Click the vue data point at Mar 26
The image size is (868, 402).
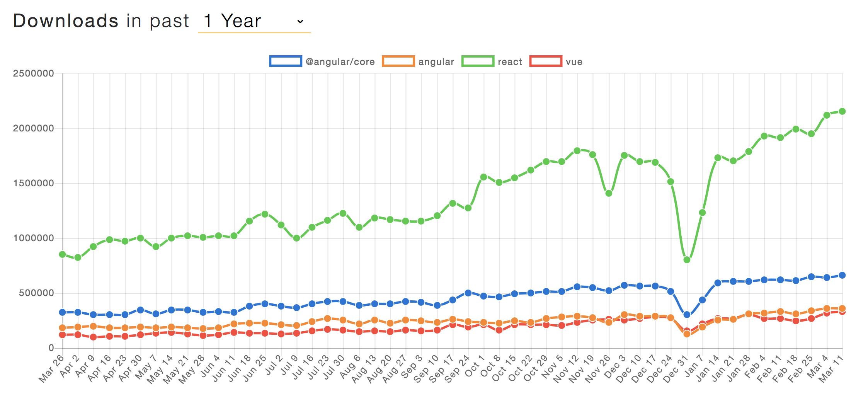point(63,335)
